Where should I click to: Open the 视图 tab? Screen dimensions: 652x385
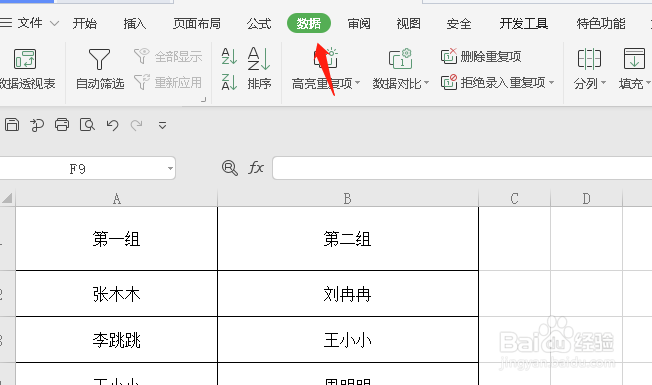coord(408,23)
